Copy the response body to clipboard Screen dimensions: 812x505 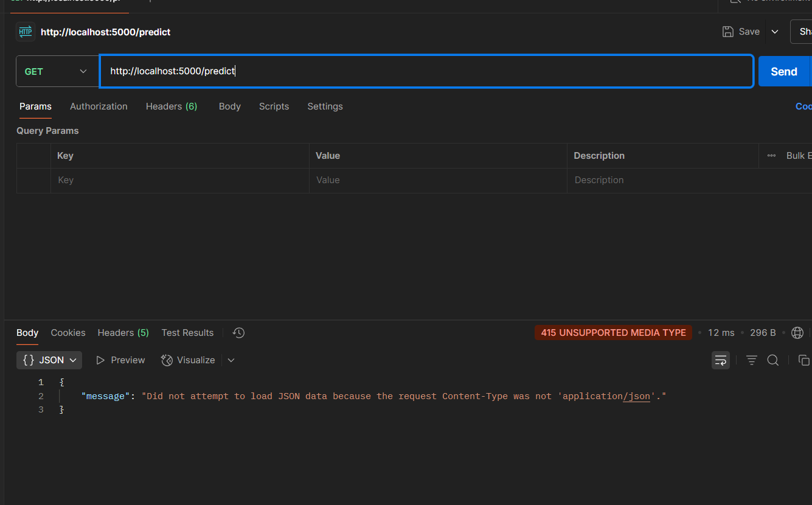803,360
